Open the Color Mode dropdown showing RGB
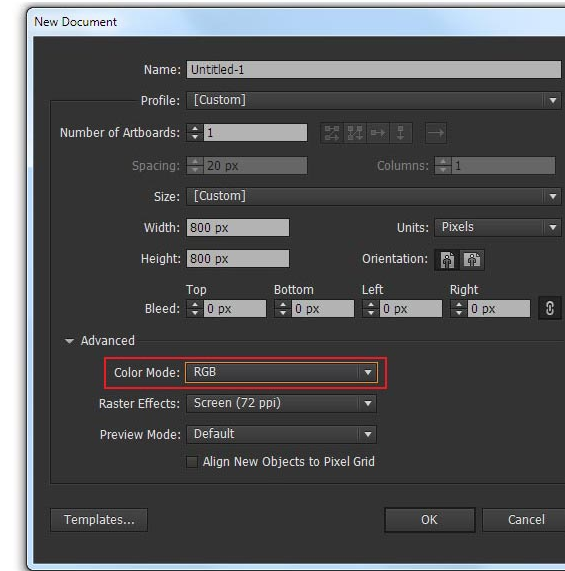 click(x=281, y=373)
